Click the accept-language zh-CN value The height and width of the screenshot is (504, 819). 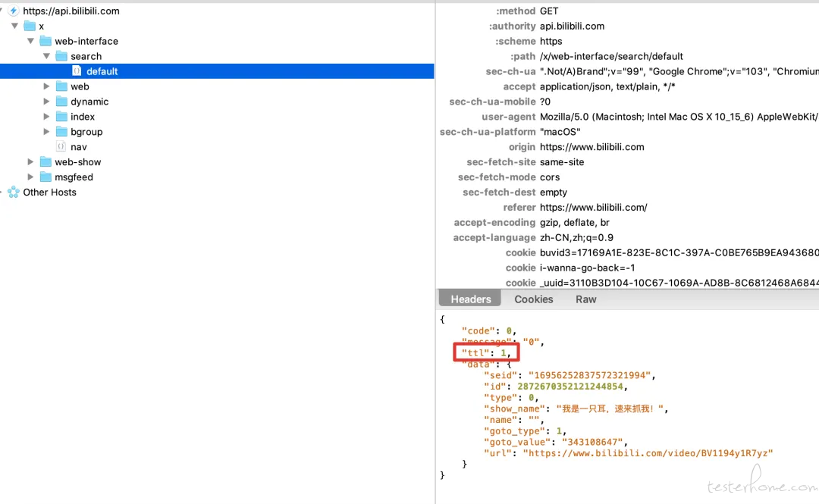[576, 238]
